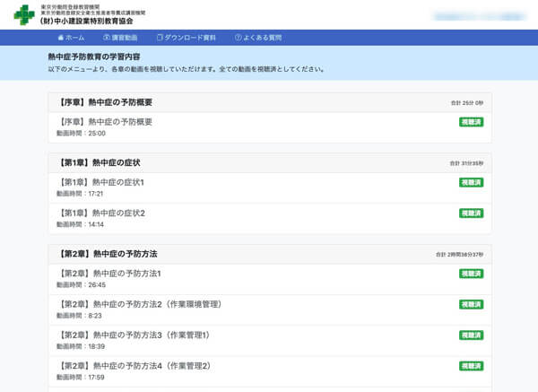This screenshot has width=538, height=392.
Task: Click the 動画時間：25:00 duration text
Action: 81,133
